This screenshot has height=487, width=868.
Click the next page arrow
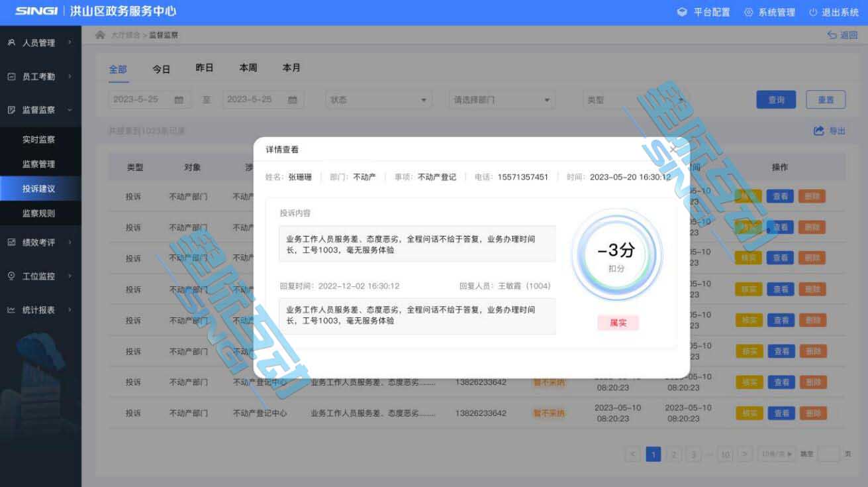tap(746, 454)
